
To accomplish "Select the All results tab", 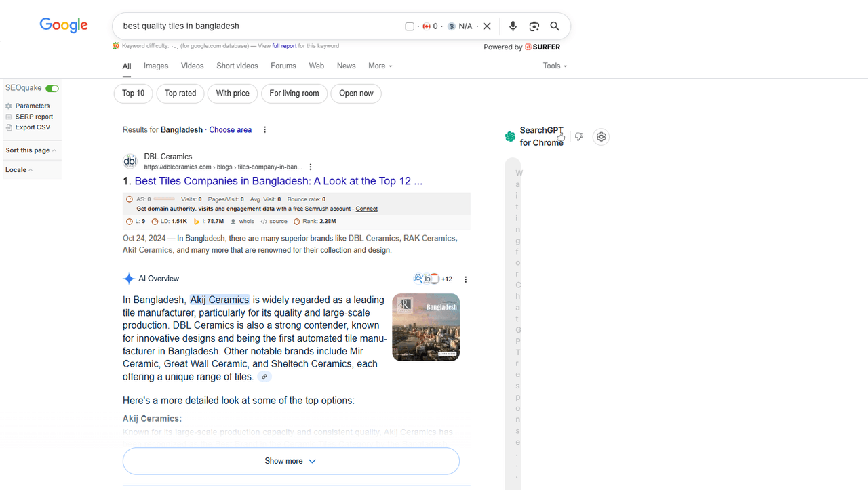I will click(127, 66).
